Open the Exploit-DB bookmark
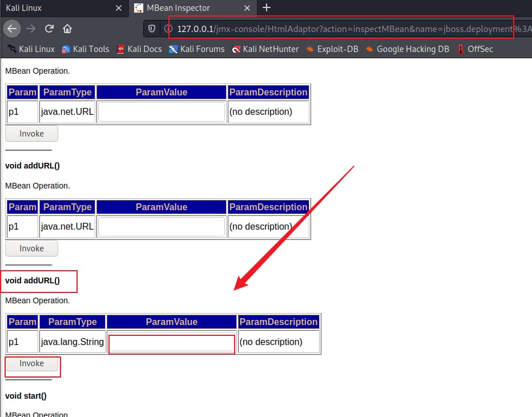 click(x=332, y=49)
